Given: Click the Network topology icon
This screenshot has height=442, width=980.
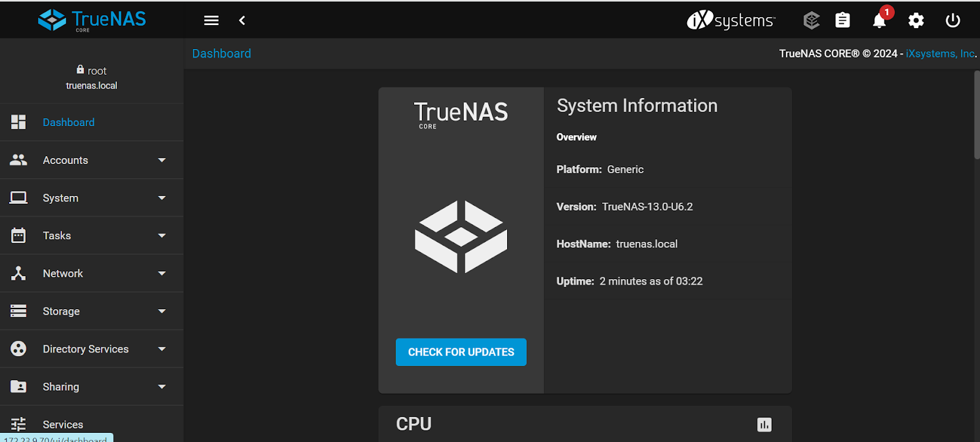Looking at the screenshot, I should click(x=18, y=273).
